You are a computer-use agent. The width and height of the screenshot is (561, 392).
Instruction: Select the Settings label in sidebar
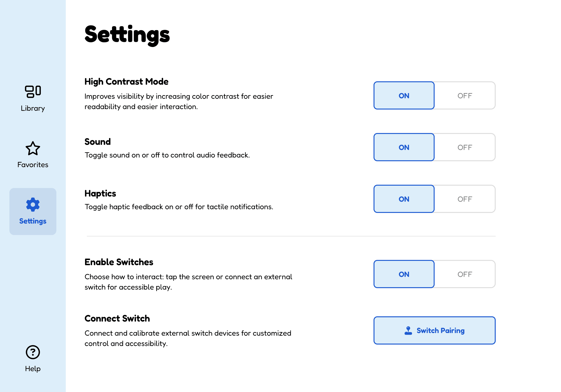(x=33, y=221)
